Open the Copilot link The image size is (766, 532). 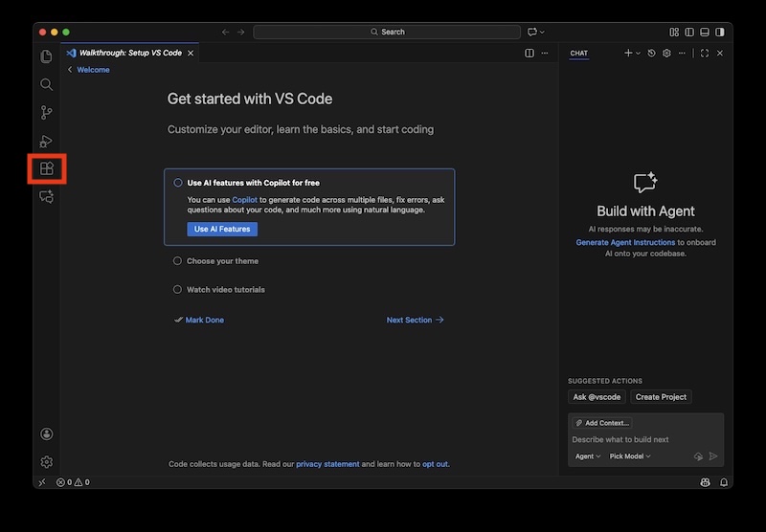pyautogui.click(x=244, y=200)
